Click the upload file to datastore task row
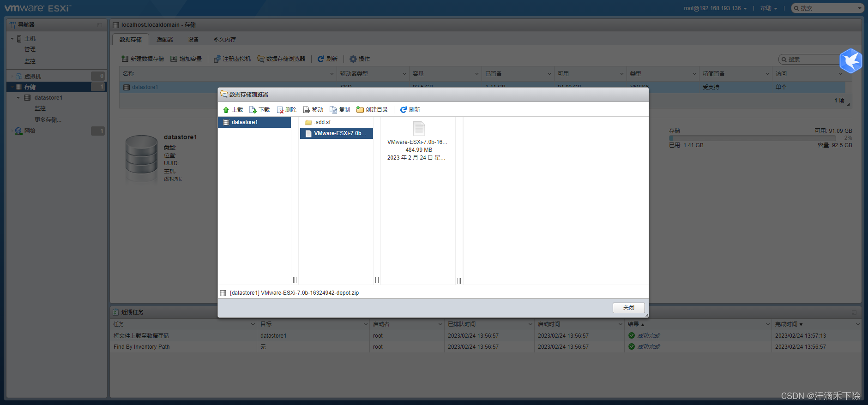 click(485, 336)
